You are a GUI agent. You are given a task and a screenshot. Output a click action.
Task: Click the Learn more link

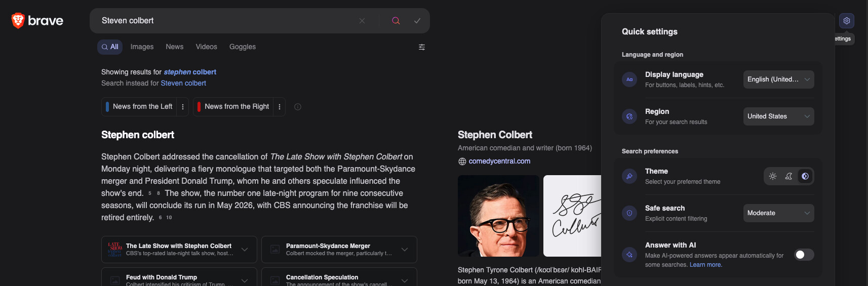[705, 265]
